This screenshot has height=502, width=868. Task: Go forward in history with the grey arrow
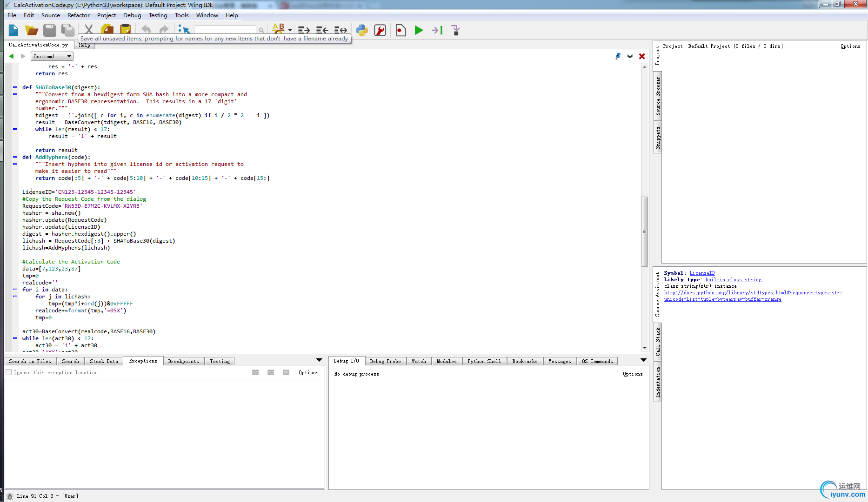tap(23, 56)
